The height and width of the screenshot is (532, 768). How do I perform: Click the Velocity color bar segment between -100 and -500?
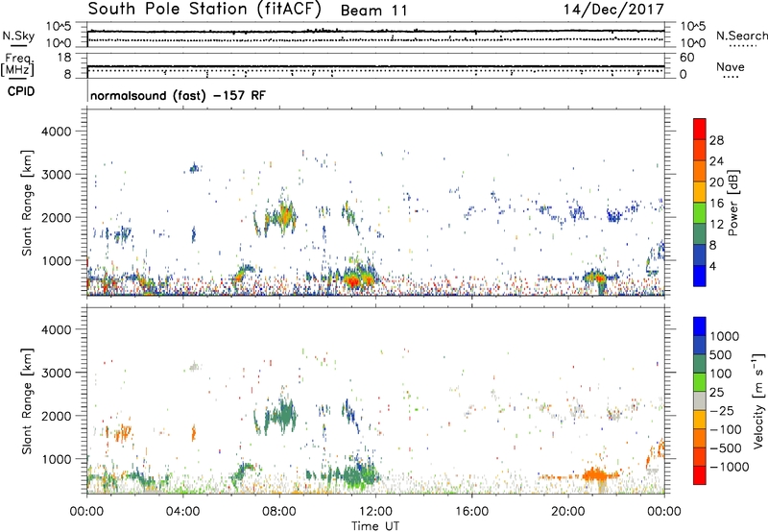[x=700, y=438]
